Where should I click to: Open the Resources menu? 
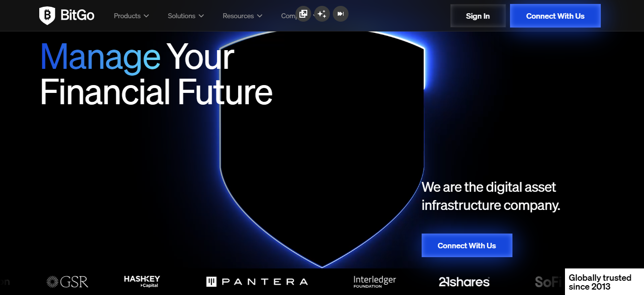click(238, 16)
